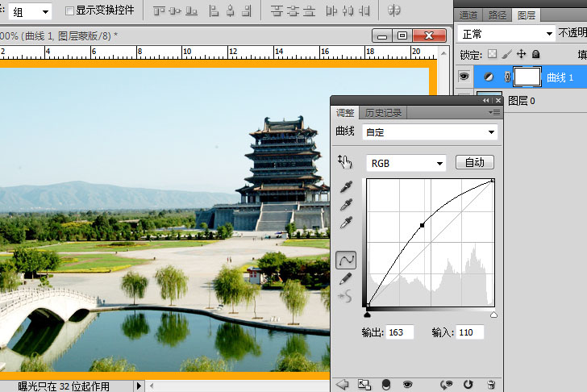Viewport: 587px width, 392px height.
Task: Click the view previous state icon
Action: click(446, 385)
